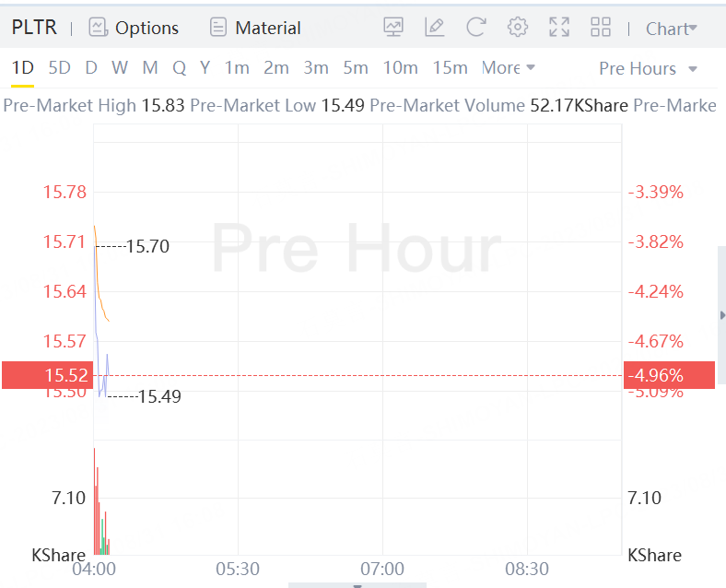This screenshot has height=588, width=726.
Task: Switch to the 5D timeframe tab
Action: 59,67
